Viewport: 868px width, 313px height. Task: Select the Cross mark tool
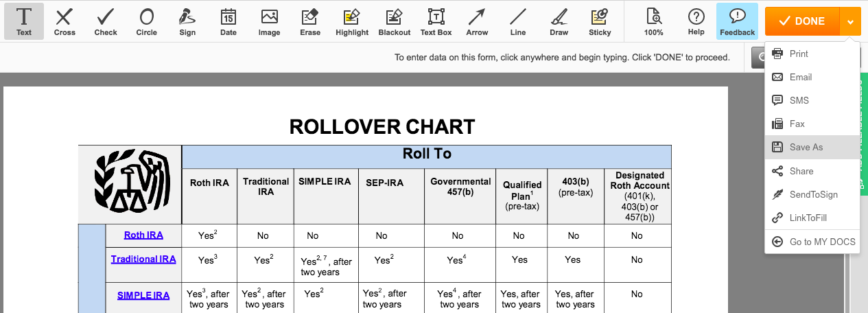pyautogui.click(x=64, y=21)
